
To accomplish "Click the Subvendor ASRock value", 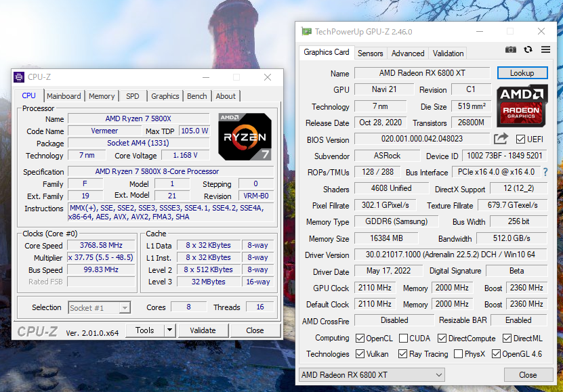I will (x=387, y=156).
